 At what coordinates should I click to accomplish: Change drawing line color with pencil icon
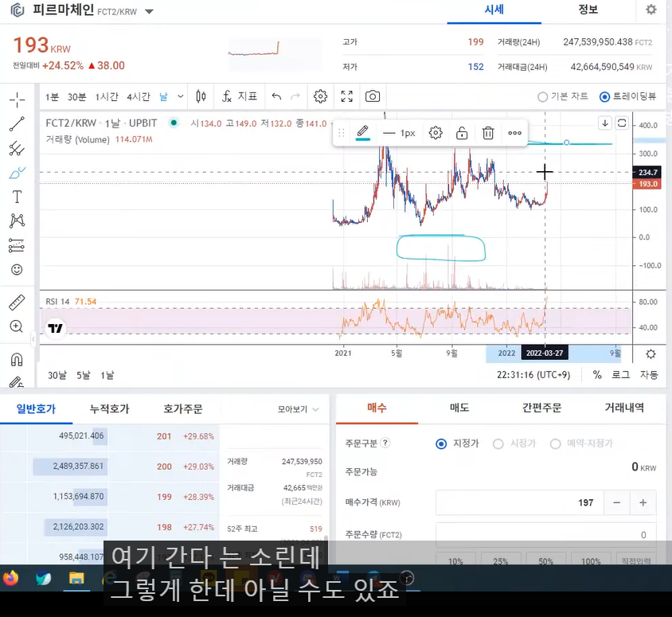[362, 132]
